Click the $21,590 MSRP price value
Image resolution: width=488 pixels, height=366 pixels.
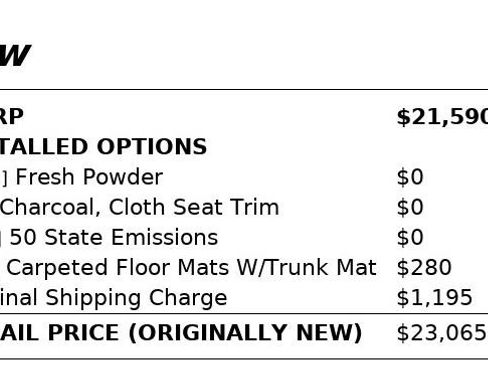442,117
